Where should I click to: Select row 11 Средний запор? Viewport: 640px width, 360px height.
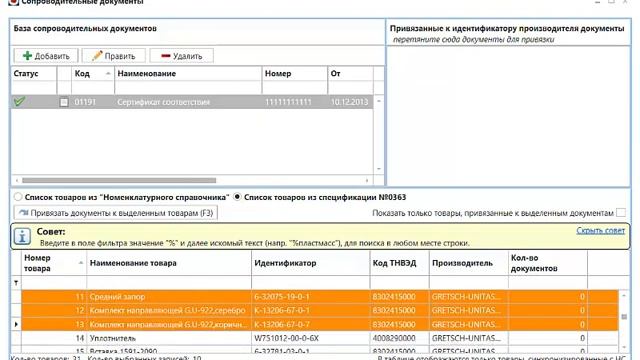tap(320, 297)
